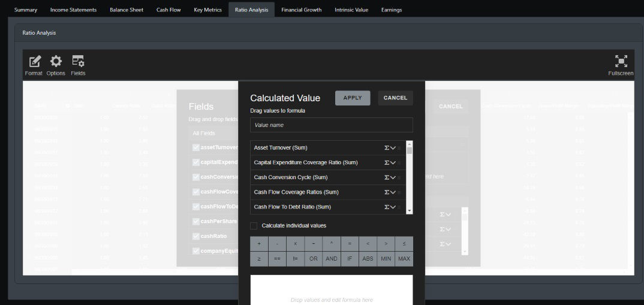Insert the less-than-or-equal operator
This screenshot has width=644, height=305.
click(x=404, y=244)
